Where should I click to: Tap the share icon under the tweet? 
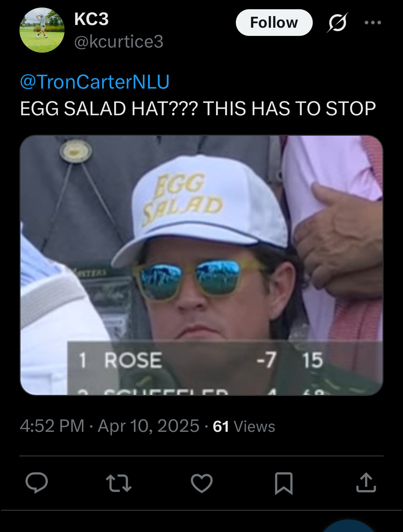coord(366,483)
